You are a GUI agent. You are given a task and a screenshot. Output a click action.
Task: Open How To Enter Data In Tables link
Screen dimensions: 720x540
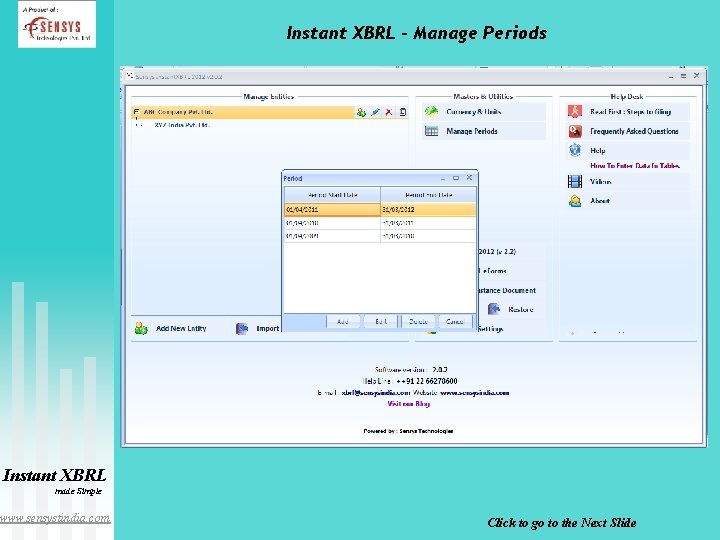point(635,166)
